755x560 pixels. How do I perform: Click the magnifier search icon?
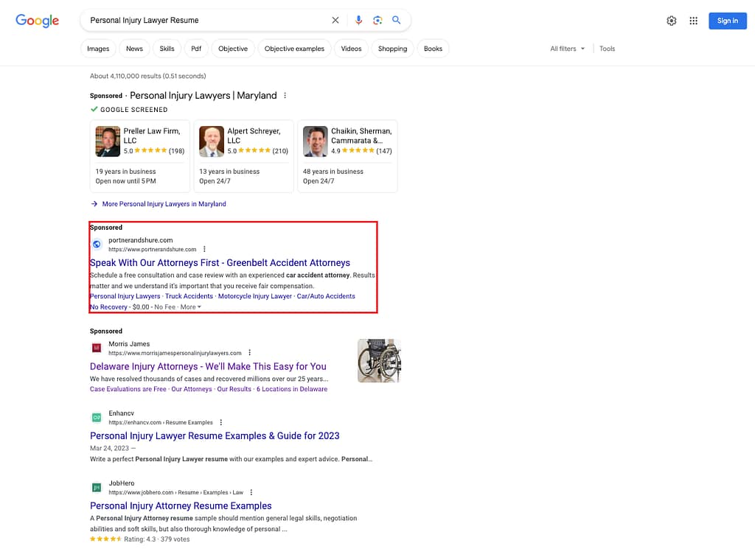click(396, 20)
